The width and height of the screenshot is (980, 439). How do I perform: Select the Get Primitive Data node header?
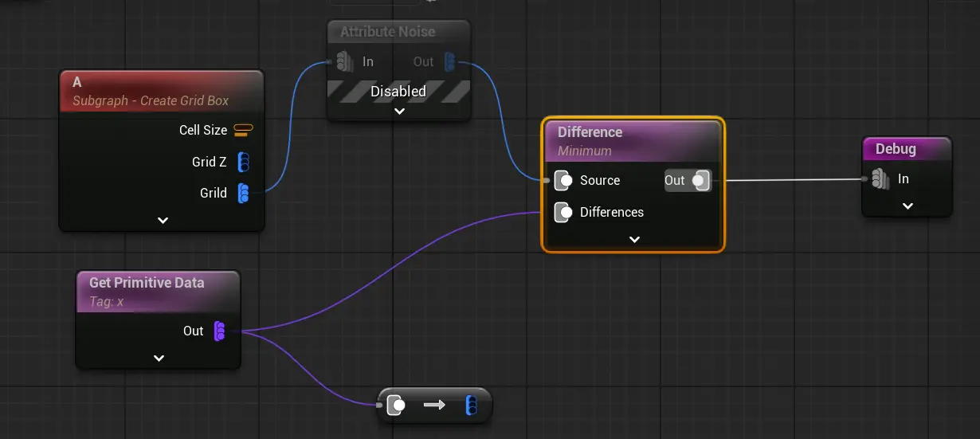(147, 283)
